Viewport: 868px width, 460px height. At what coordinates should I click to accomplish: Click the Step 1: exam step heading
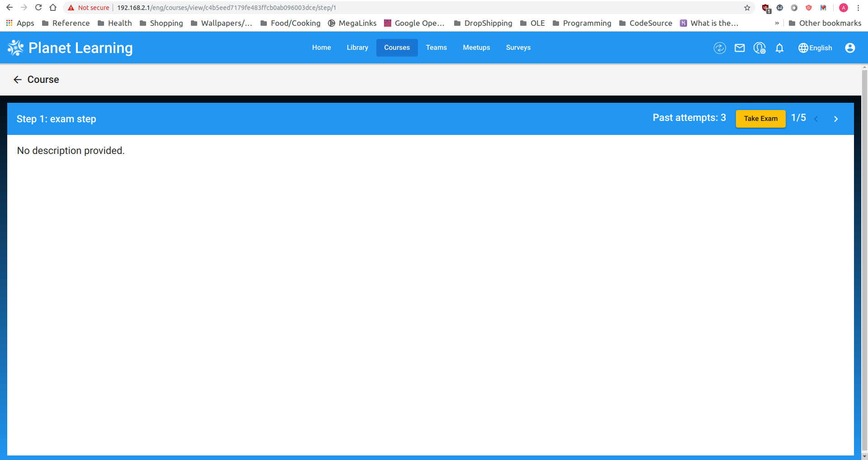57,119
